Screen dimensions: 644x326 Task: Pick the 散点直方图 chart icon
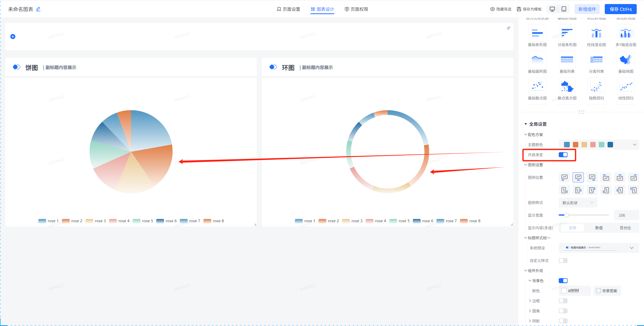coord(567,87)
